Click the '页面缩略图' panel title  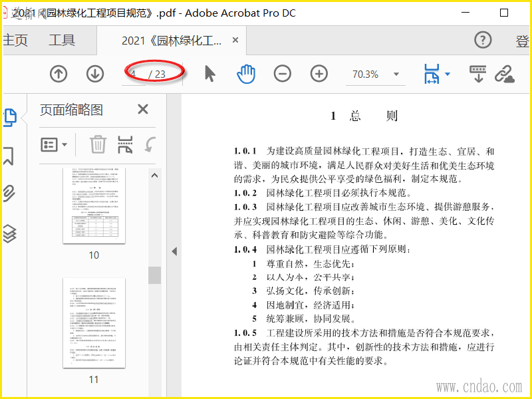click(71, 110)
